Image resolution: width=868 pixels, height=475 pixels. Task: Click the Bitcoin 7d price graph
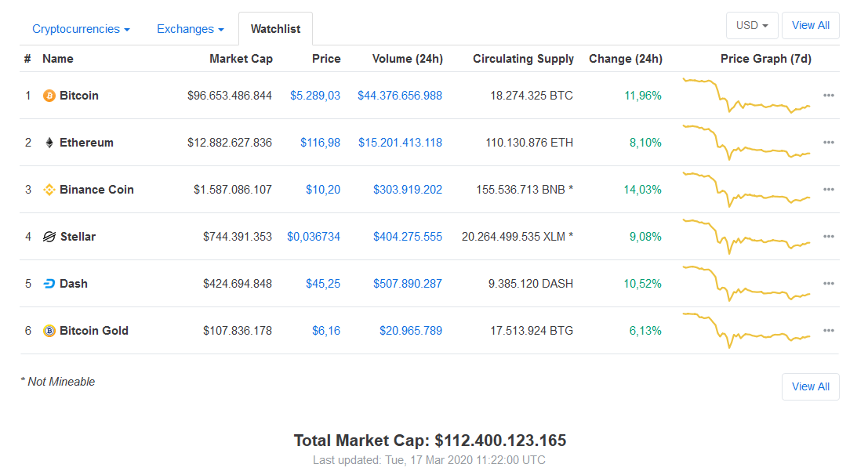746,95
